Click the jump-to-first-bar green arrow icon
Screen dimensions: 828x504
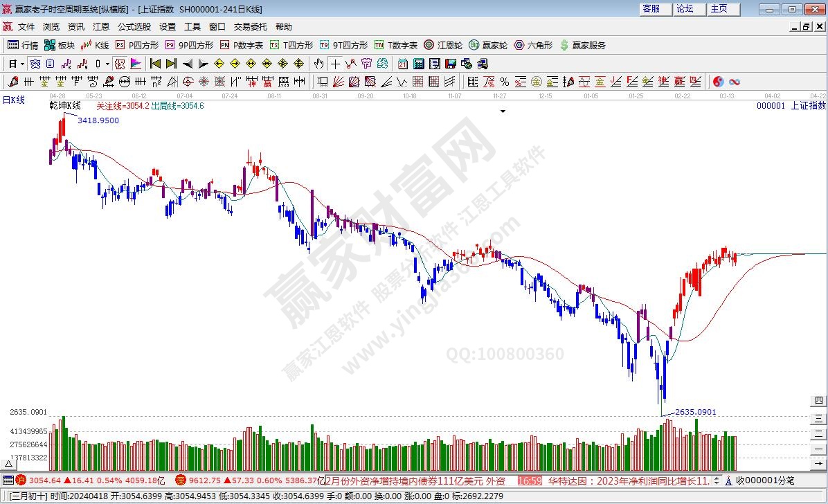(x=155, y=64)
